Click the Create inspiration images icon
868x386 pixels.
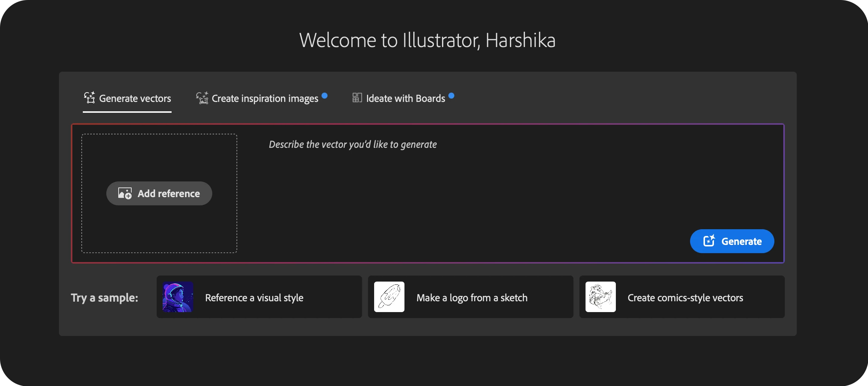click(x=202, y=98)
